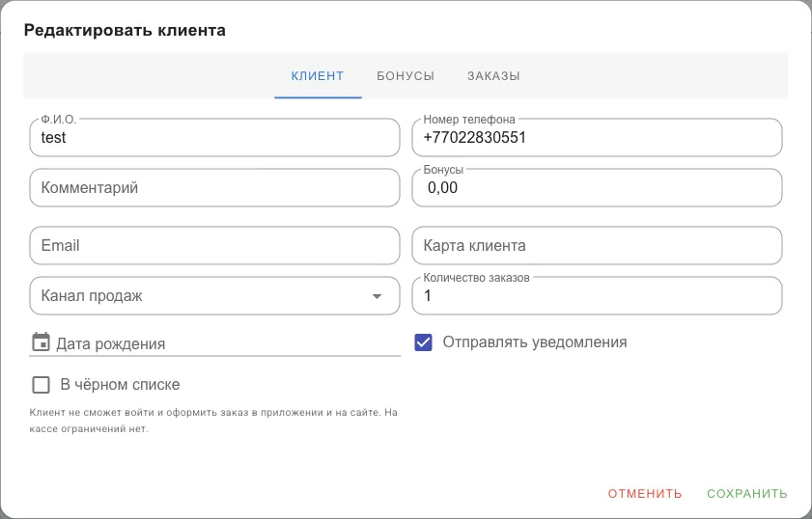The width and height of the screenshot is (812, 519).
Task: Focus the Карта клиента field
Action: coord(597,246)
